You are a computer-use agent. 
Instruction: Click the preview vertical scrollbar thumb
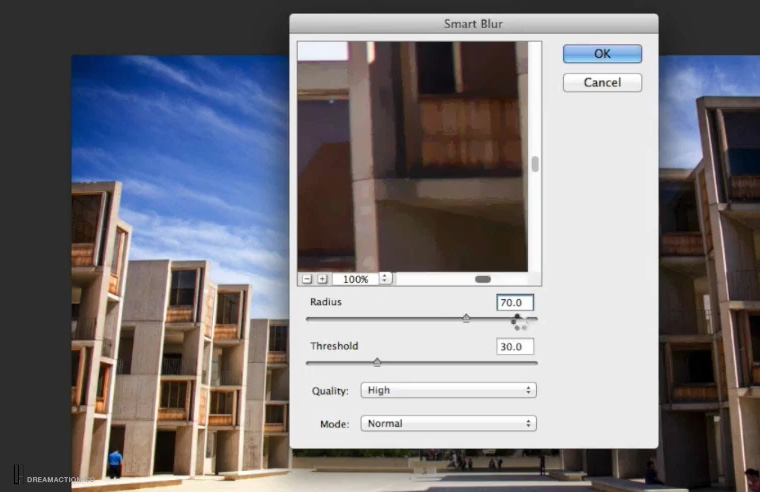point(535,164)
